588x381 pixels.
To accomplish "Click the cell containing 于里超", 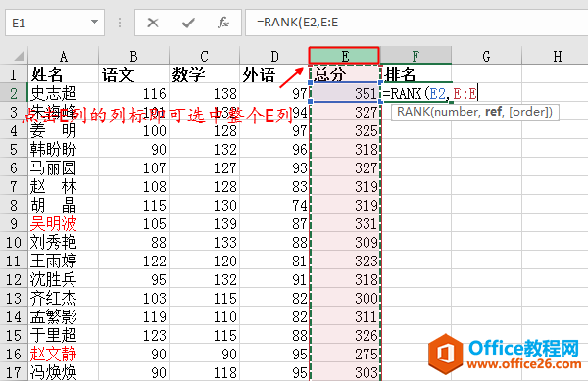I will (64, 335).
